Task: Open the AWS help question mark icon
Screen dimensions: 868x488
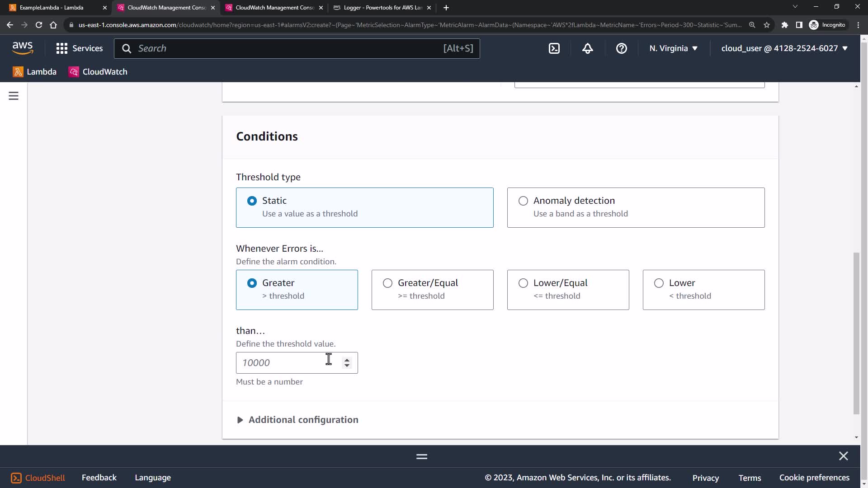Action: click(x=621, y=48)
